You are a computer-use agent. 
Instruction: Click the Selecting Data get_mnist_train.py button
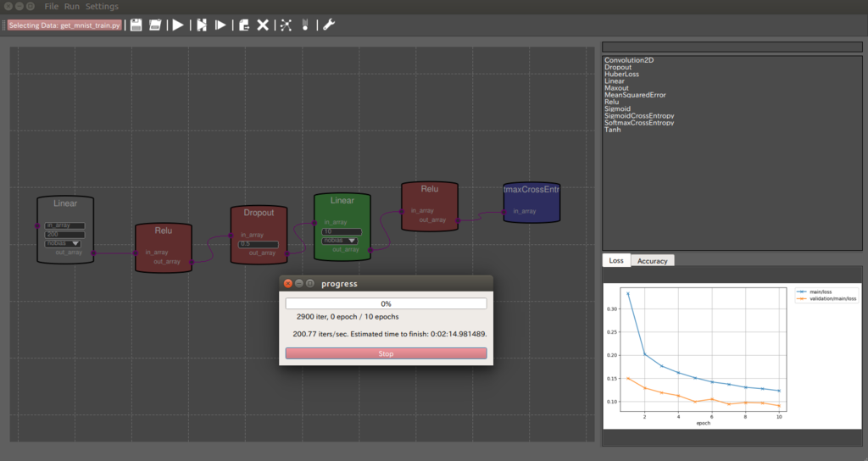click(x=64, y=25)
